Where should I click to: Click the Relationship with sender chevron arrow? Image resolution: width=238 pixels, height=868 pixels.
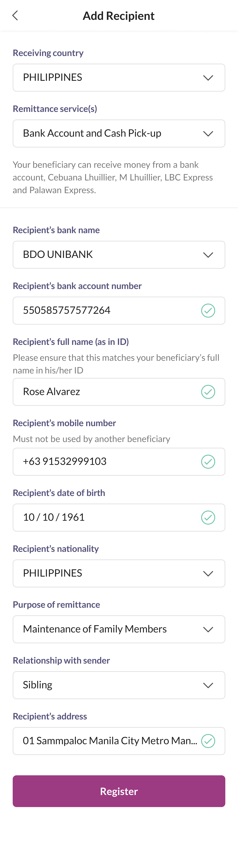[x=208, y=685]
